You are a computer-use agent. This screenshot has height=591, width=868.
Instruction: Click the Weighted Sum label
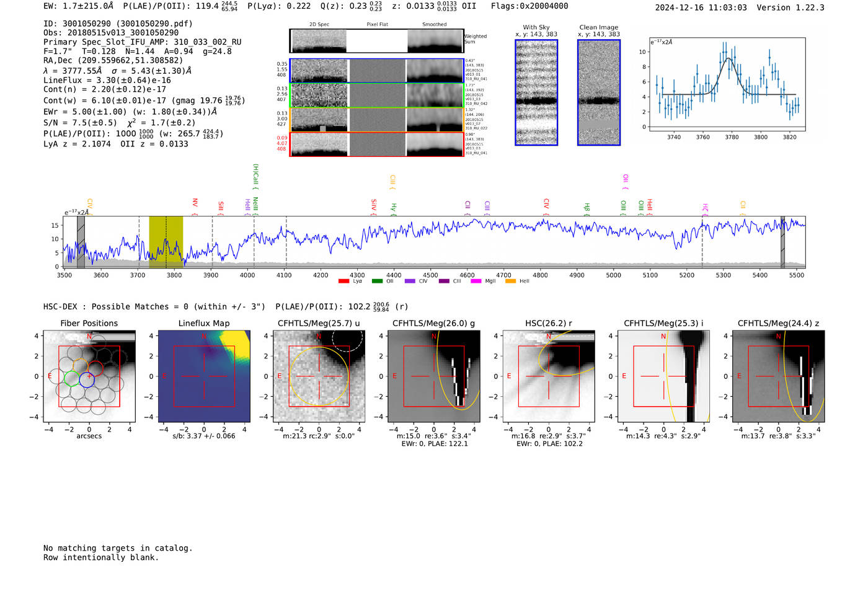[476, 39]
